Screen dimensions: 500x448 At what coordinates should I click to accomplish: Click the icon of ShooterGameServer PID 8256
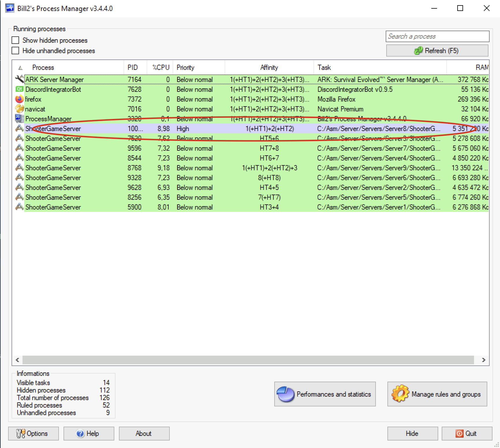[x=19, y=197]
